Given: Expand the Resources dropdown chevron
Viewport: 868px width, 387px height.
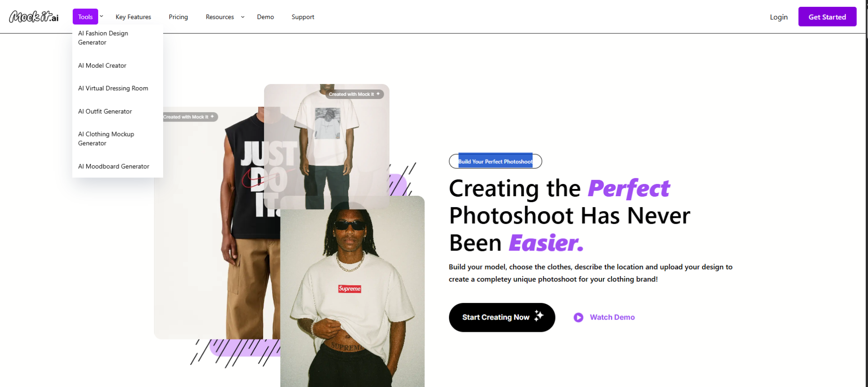Looking at the screenshot, I should (x=243, y=17).
